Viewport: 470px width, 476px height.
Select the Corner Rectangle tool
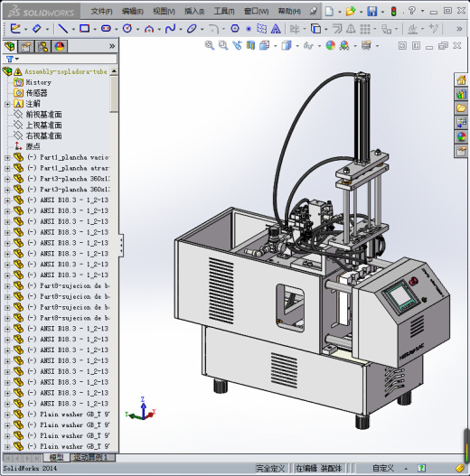[x=84, y=29]
